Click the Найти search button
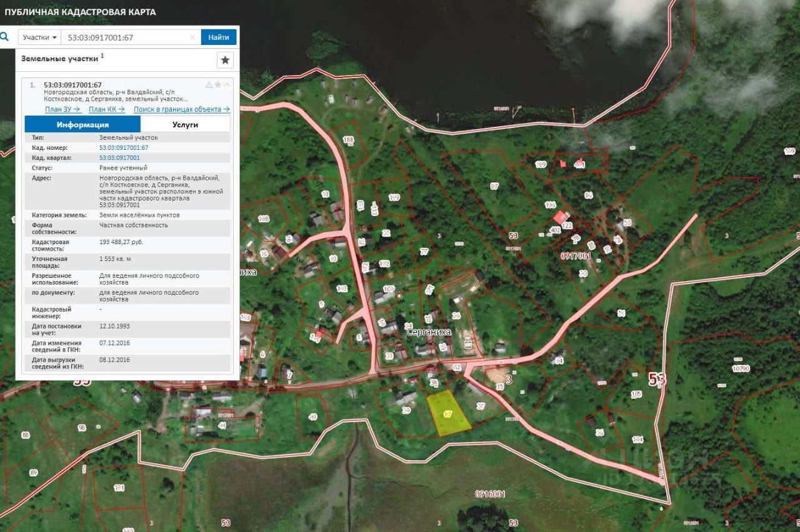 point(219,37)
